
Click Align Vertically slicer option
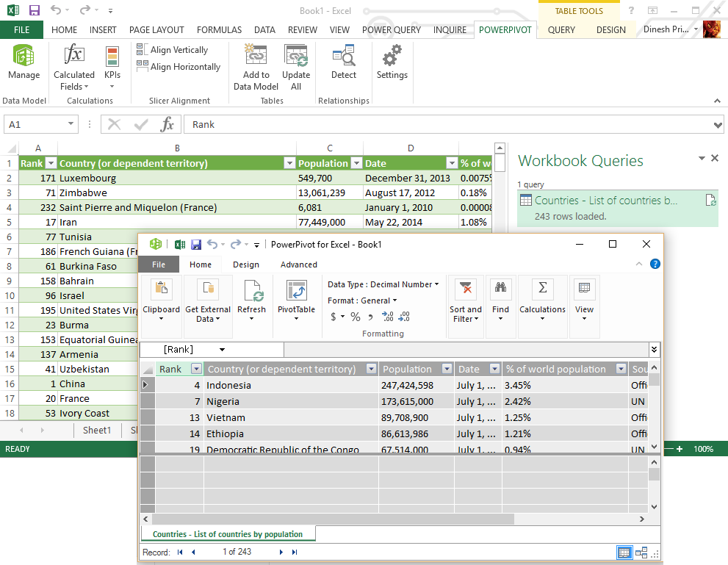[x=173, y=50]
